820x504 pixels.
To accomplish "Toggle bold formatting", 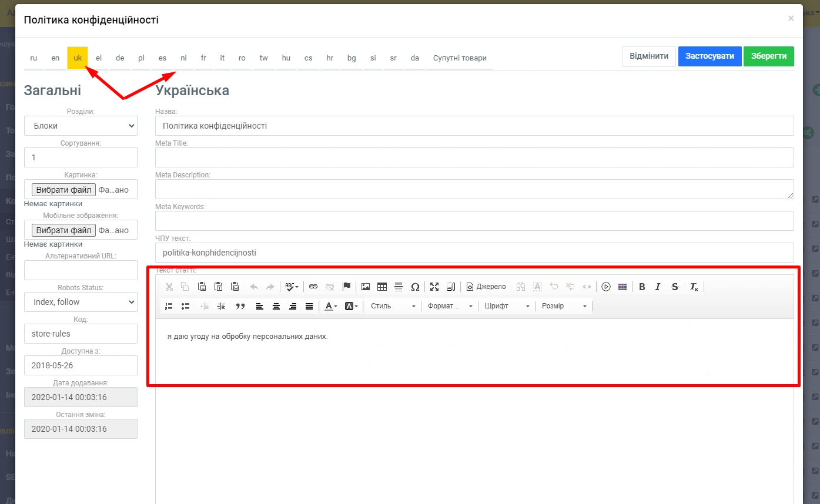I will [x=642, y=287].
